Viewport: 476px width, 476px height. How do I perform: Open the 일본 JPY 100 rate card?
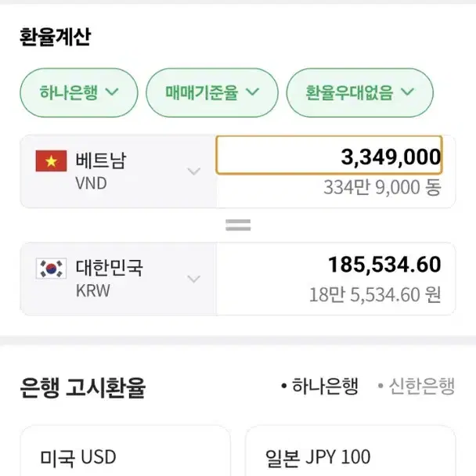point(351,451)
